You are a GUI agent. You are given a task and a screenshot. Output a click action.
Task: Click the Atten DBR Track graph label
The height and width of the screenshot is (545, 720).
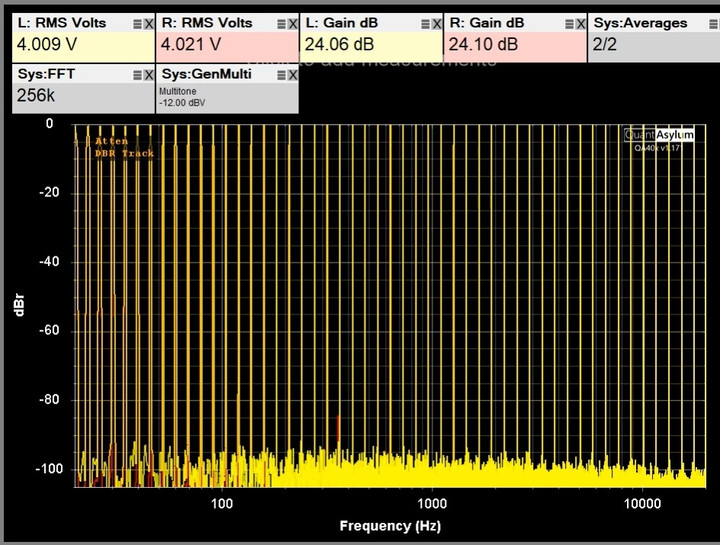pos(124,147)
